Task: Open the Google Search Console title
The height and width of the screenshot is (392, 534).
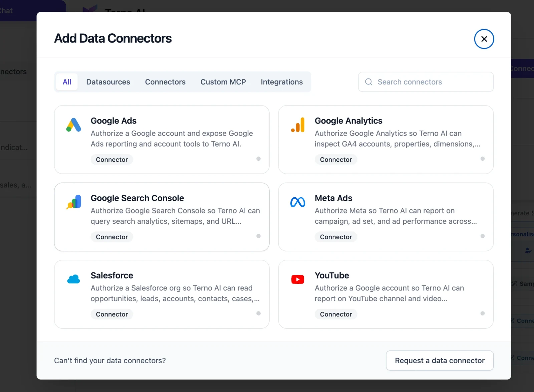Action: tap(137, 198)
